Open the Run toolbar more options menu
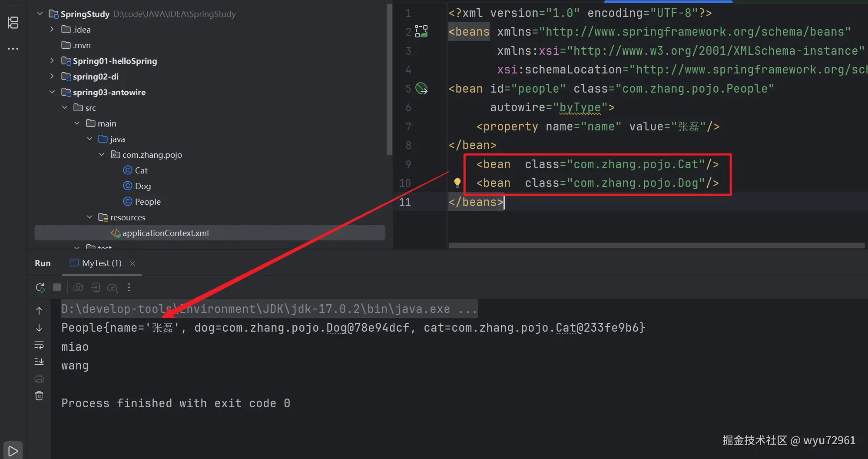 [129, 287]
